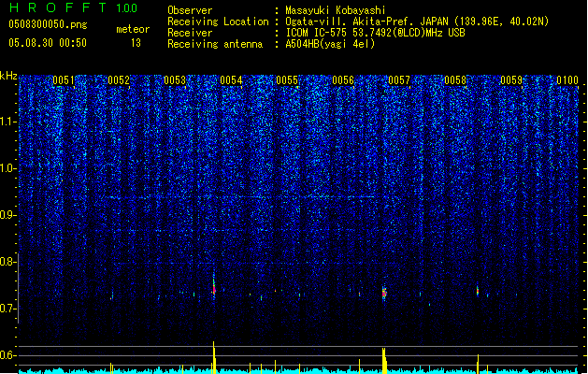
Task: Click the tallest yellow intensity spike before 0054
Action: tap(214, 357)
